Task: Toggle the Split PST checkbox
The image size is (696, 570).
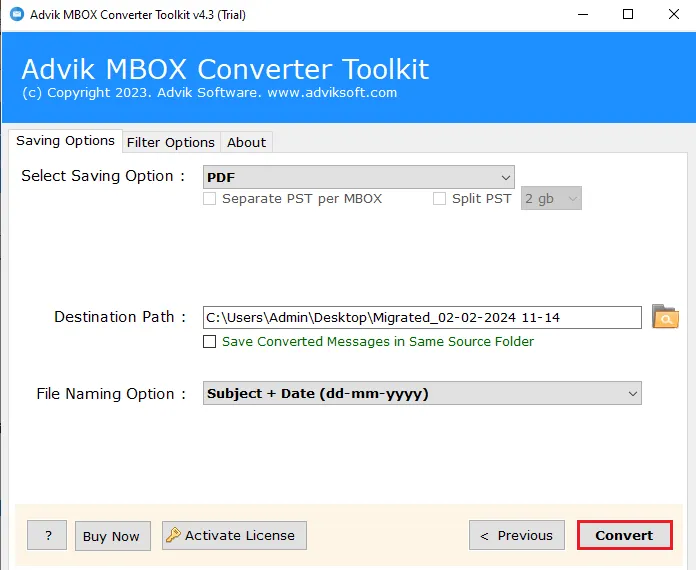Action: click(x=439, y=198)
